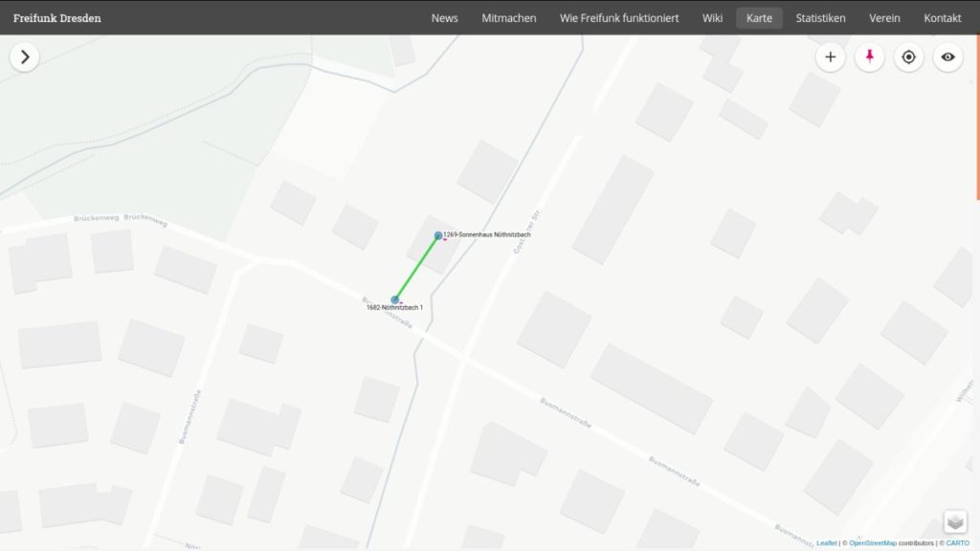
Task: Click the 1269-Sonnenhaus Nöthnitzbach node marker
Action: [438, 235]
